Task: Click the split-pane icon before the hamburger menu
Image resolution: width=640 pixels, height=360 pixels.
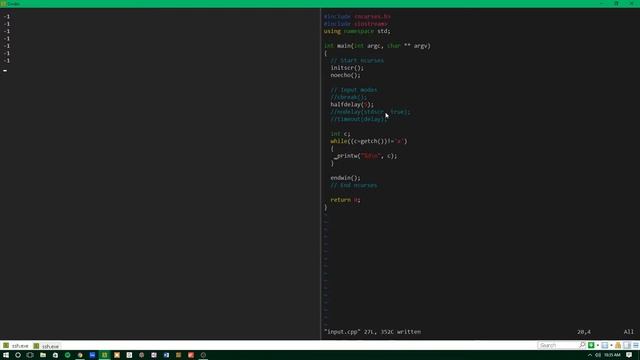Action: 627,345
